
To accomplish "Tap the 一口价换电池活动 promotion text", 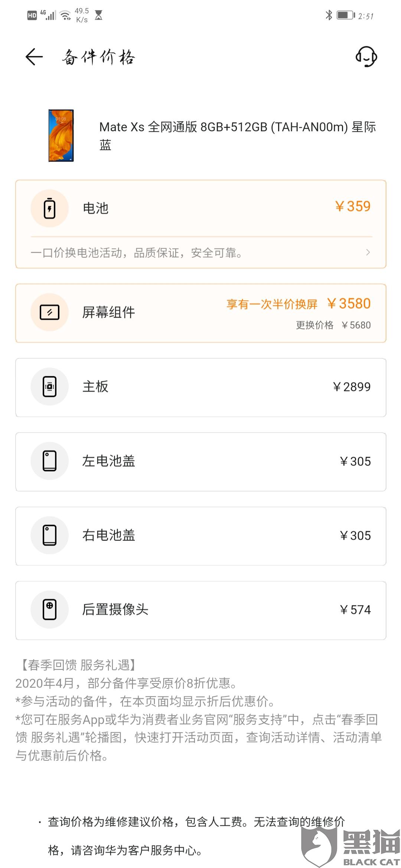I will (x=136, y=253).
